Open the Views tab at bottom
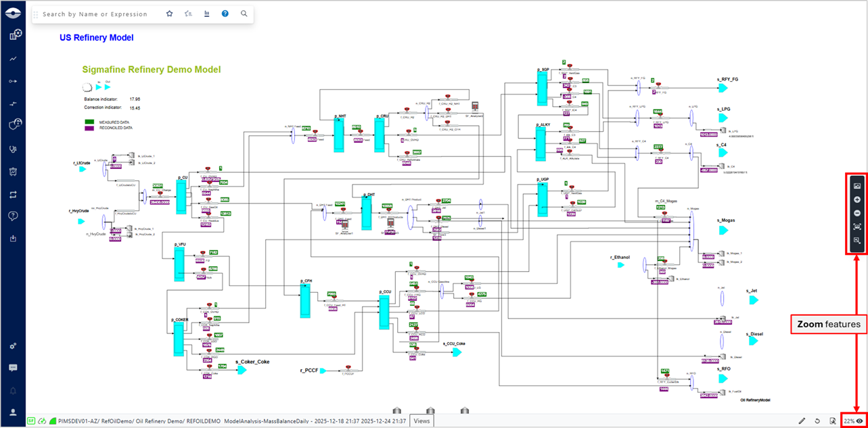The width and height of the screenshot is (868, 428). [x=421, y=421]
